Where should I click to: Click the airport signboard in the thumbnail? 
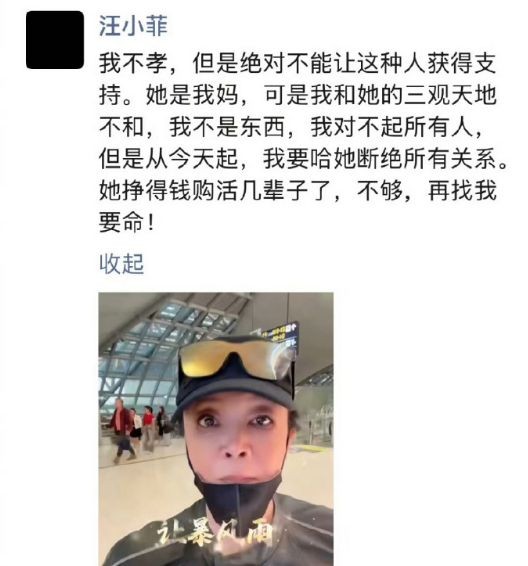point(279,334)
